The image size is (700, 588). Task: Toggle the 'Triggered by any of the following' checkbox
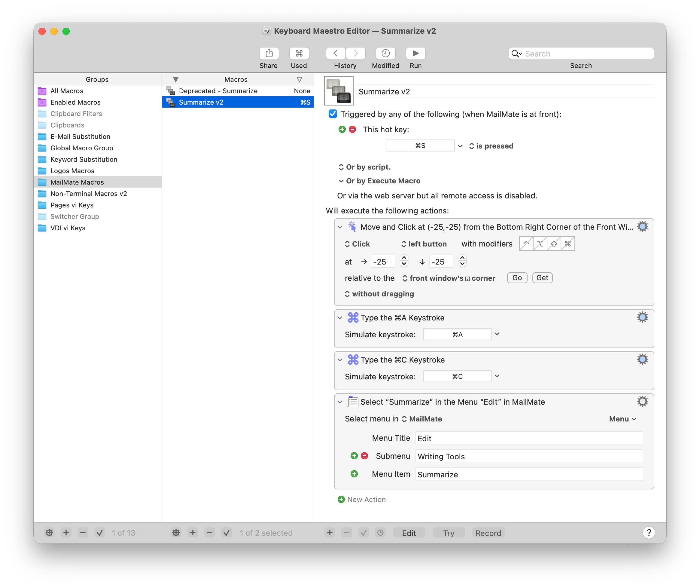tap(333, 114)
